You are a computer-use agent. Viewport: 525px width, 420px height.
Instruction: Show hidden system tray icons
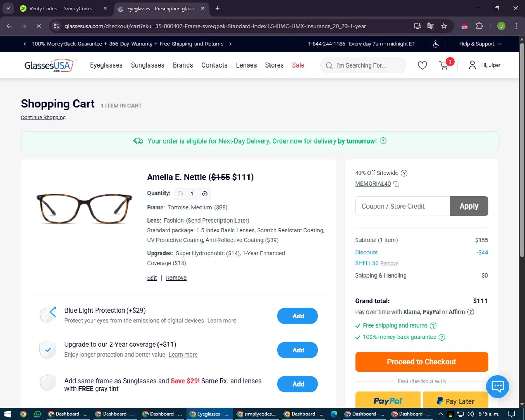pyautogui.click(x=441, y=414)
